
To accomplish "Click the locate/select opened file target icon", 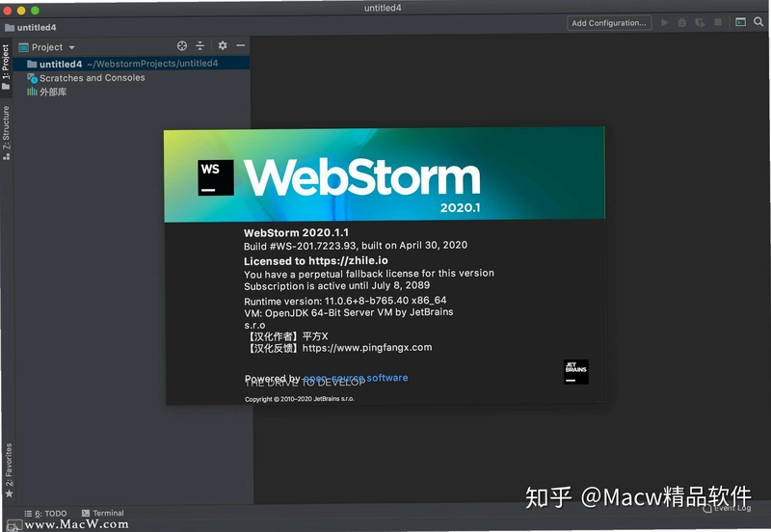I will [x=182, y=45].
